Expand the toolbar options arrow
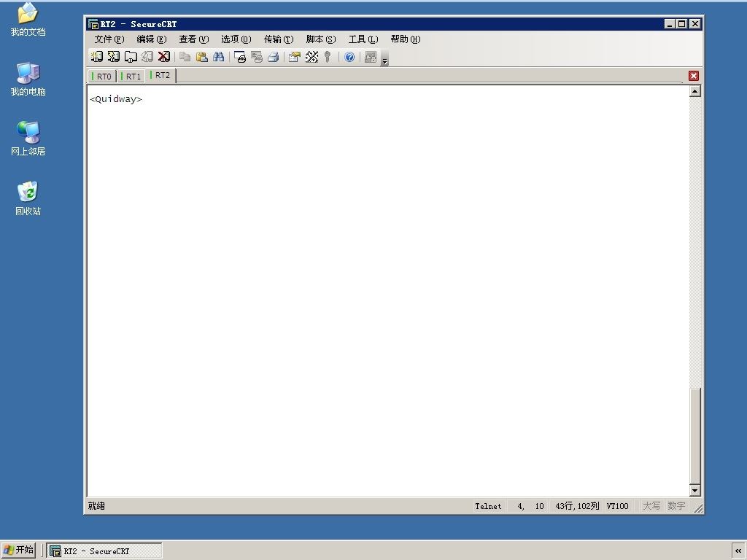 coord(385,60)
